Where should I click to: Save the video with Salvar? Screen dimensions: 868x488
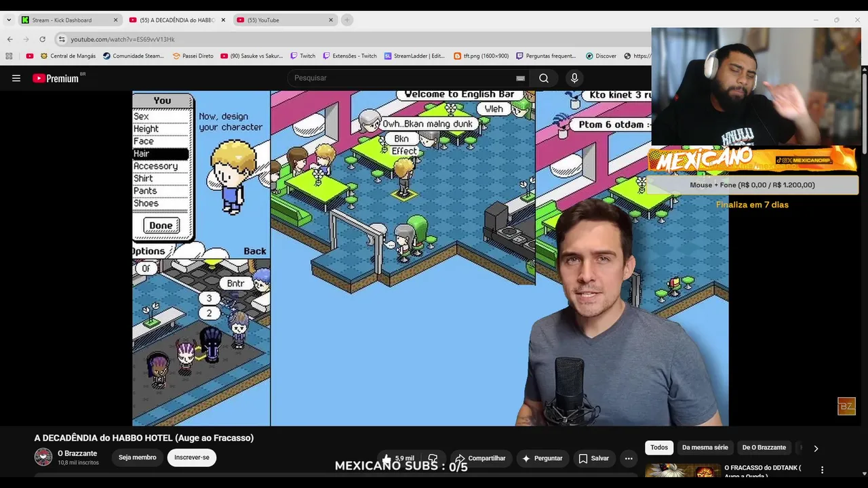pyautogui.click(x=593, y=458)
